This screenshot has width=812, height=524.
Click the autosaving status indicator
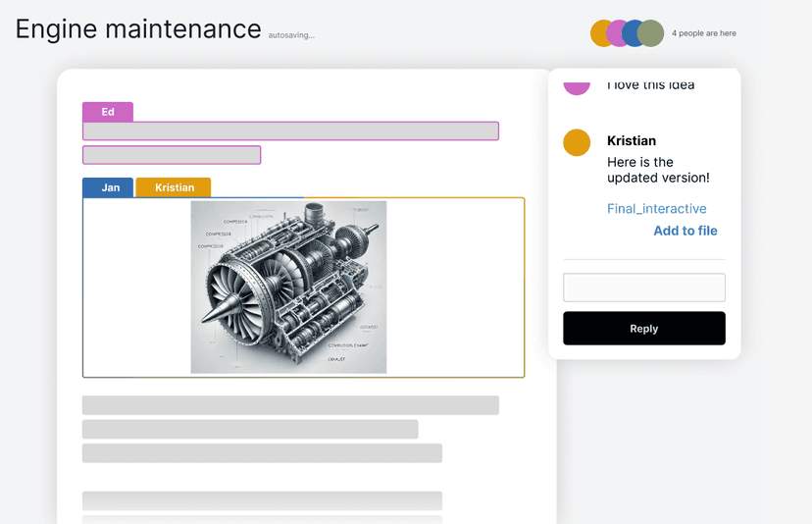(291, 35)
